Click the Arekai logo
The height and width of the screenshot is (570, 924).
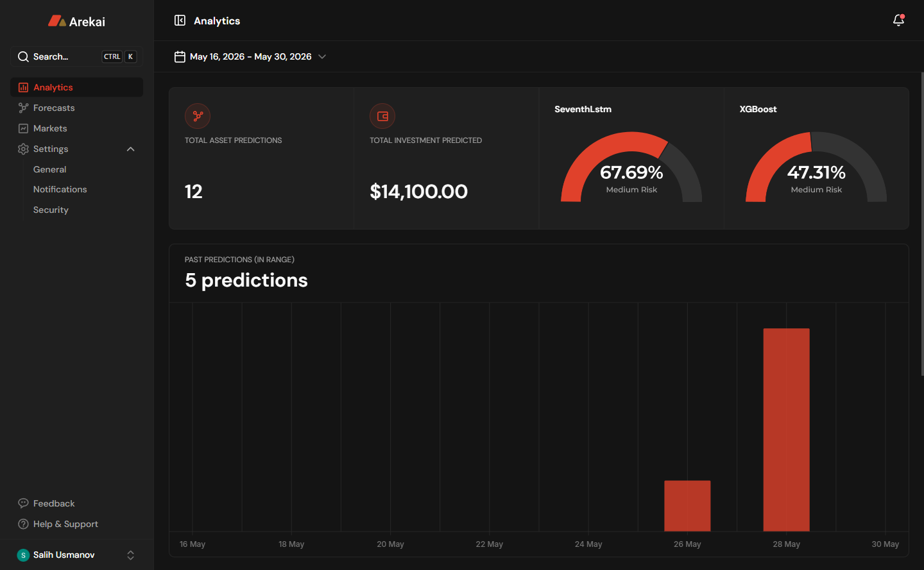coord(76,21)
